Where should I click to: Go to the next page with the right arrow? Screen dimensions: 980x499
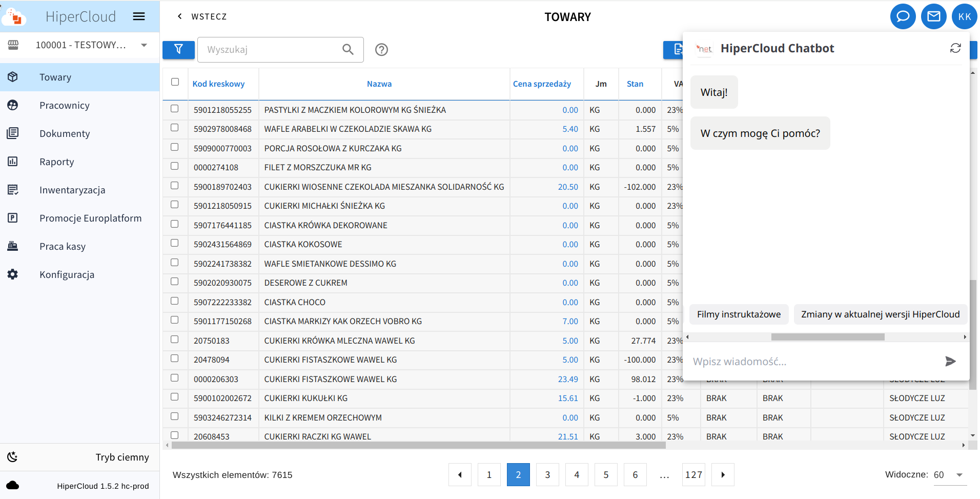click(x=723, y=475)
